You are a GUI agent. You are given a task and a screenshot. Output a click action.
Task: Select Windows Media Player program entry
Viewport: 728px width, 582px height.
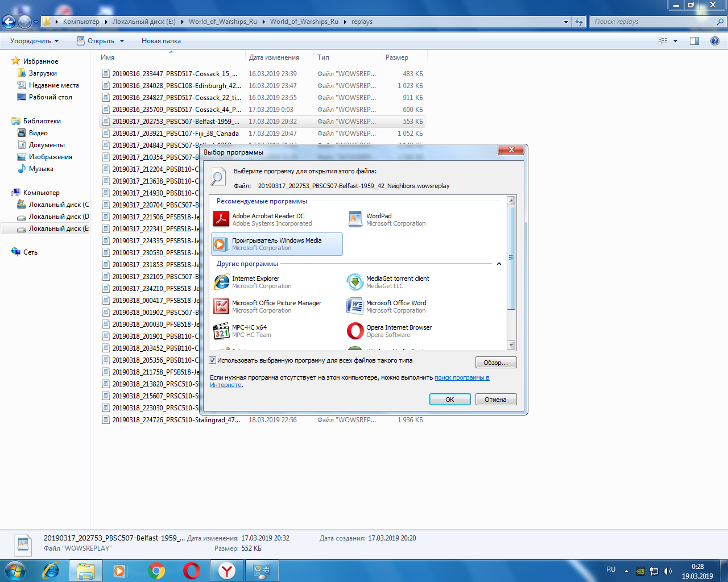pyautogui.click(x=277, y=244)
